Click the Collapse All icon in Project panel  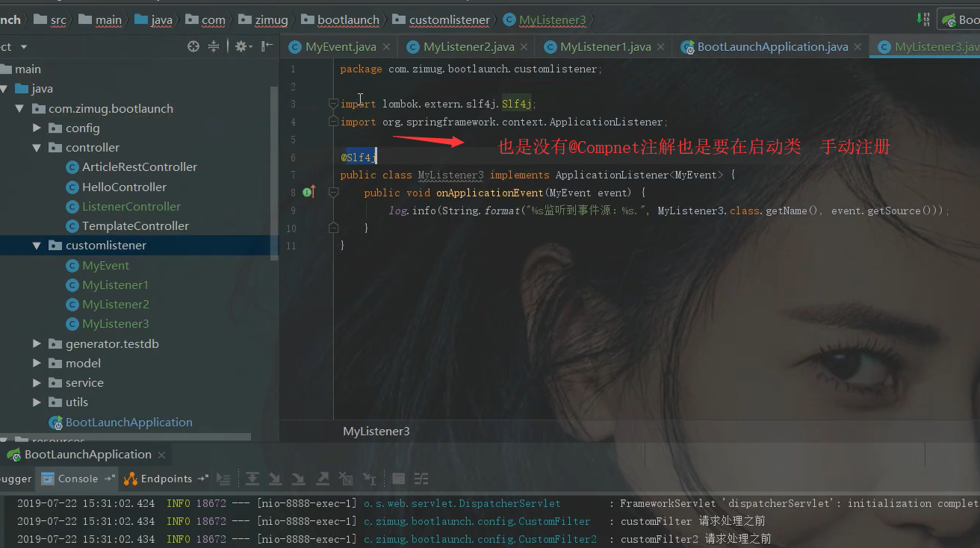(214, 46)
